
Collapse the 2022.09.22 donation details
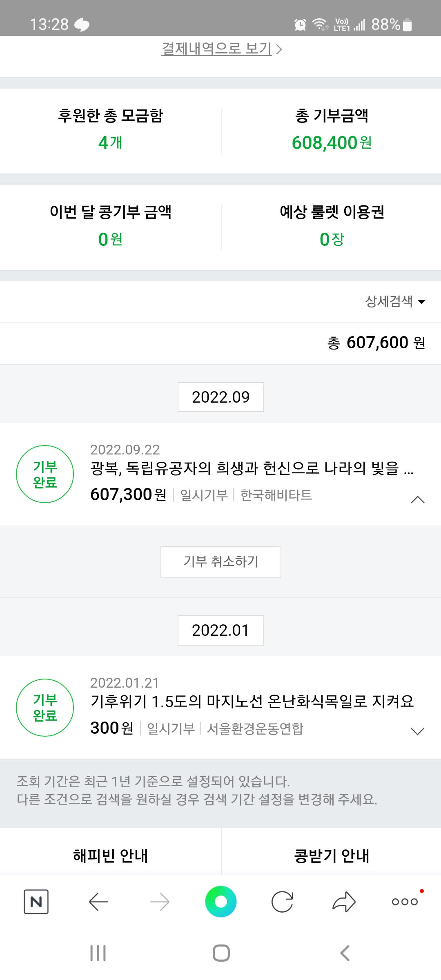417,500
